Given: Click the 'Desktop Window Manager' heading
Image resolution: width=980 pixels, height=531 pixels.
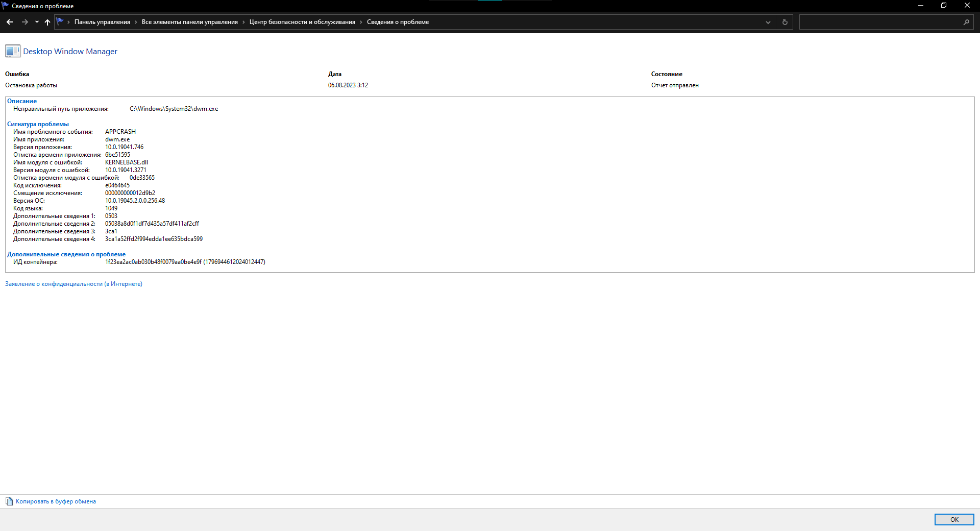Looking at the screenshot, I should [70, 52].
